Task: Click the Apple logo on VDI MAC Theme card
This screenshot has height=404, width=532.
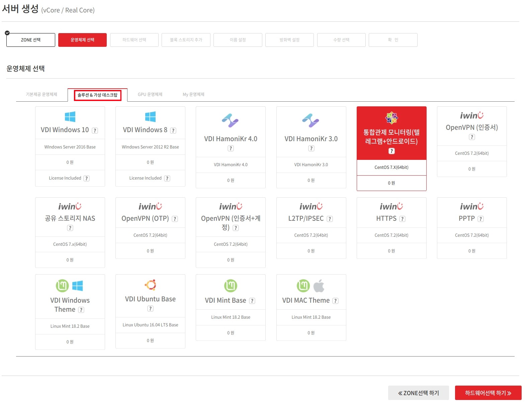Action: coord(319,286)
